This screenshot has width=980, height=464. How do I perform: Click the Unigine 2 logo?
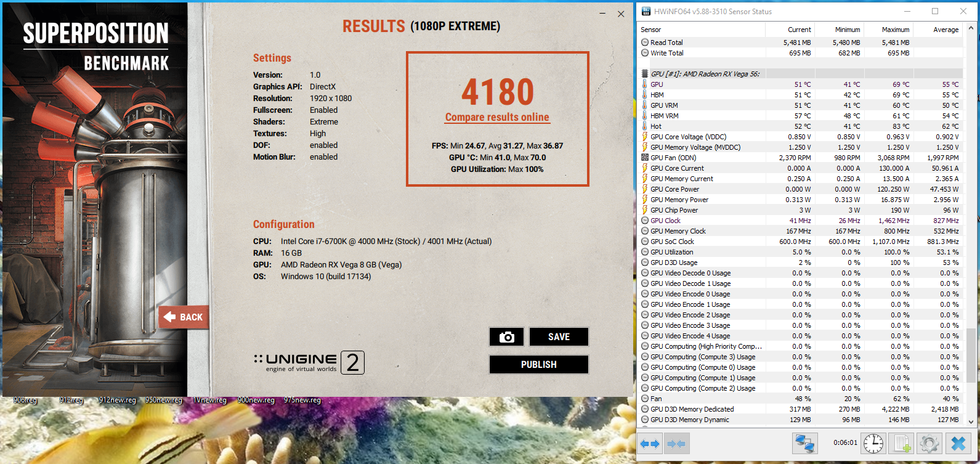click(x=309, y=362)
